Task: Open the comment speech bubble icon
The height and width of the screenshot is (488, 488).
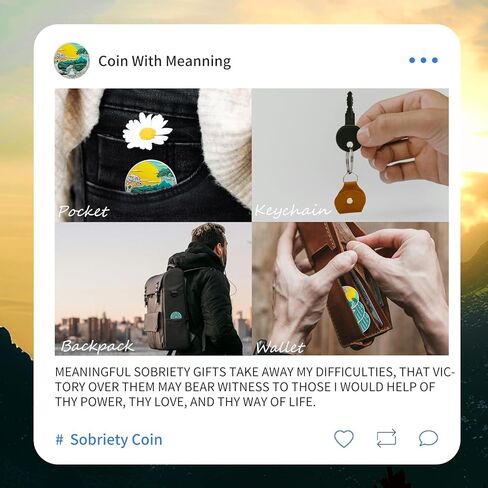Action: point(428,438)
